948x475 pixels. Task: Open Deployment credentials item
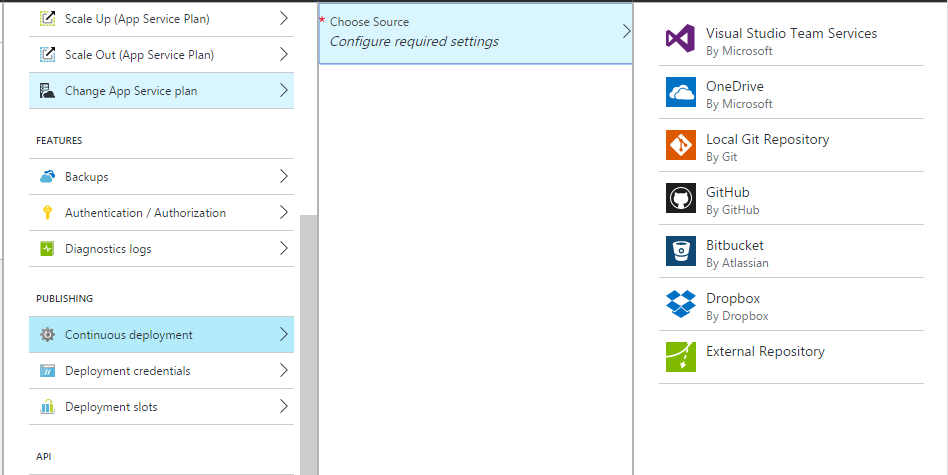point(161,370)
